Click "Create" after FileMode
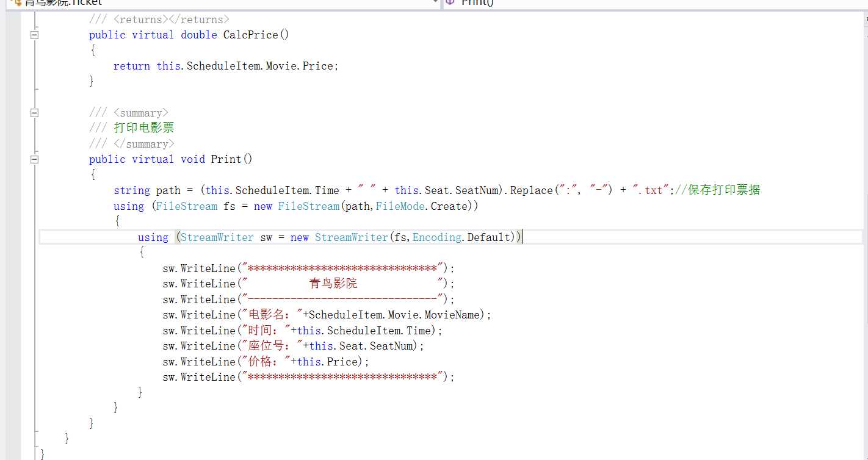This screenshot has height=460, width=868. pos(449,206)
